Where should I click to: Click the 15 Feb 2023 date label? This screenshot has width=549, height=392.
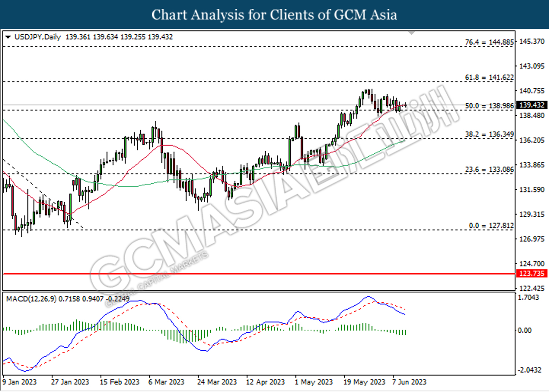pyautogui.click(x=120, y=382)
